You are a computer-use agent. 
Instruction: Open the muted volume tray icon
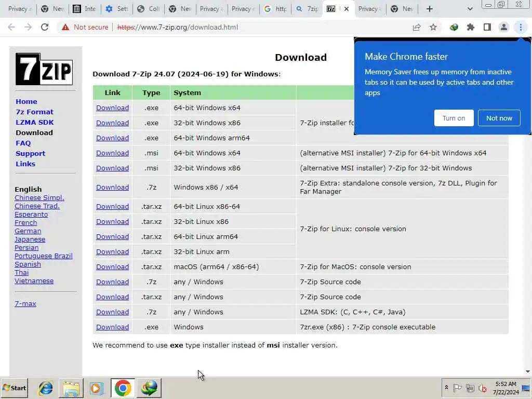[482, 388]
